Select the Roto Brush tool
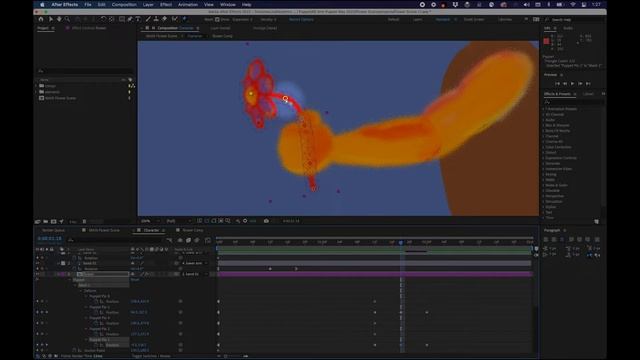The width and height of the screenshot is (640, 360). 175,19
